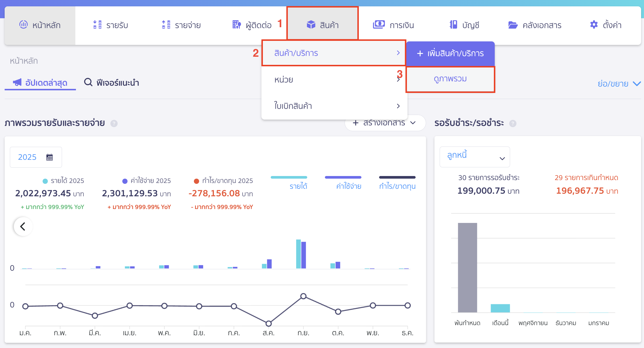Click the หน้าหลัก home chart icon

(23, 25)
